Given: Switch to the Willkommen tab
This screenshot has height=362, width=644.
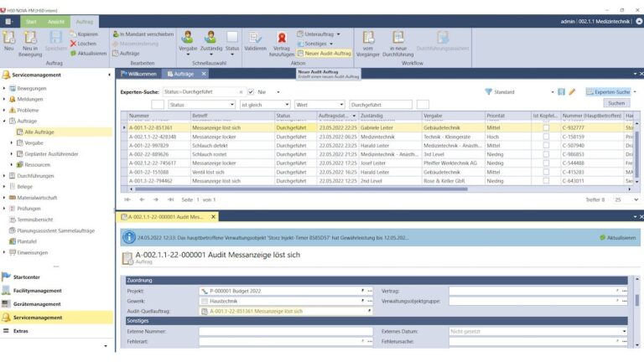Looking at the screenshot, I should tap(140, 74).
